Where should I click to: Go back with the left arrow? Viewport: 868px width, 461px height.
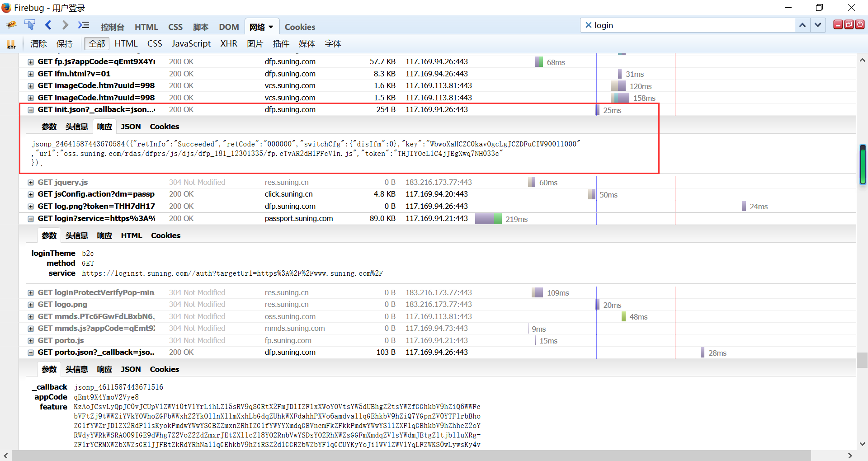pyautogui.click(x=48, y=25)
